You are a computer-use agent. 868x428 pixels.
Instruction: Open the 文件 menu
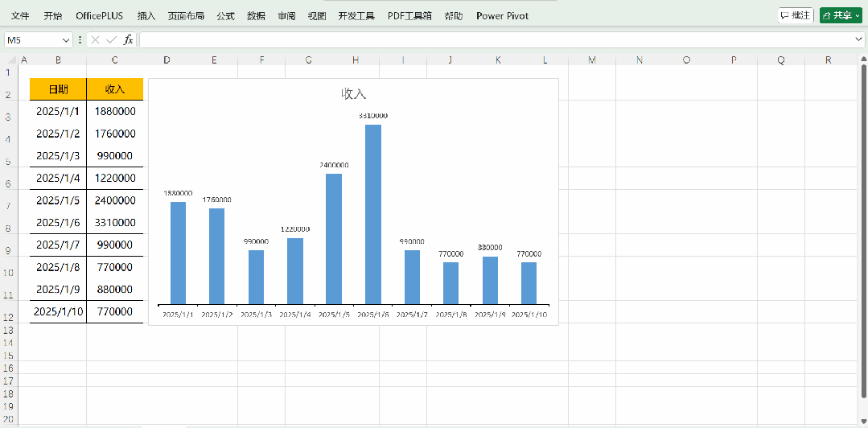pos(20,15)
